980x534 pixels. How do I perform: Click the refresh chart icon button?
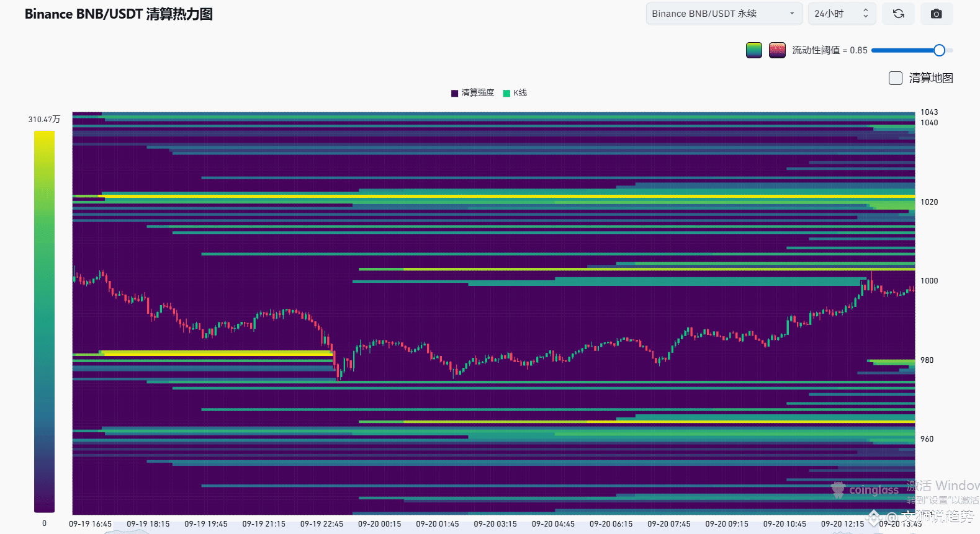tap(898, 14)
